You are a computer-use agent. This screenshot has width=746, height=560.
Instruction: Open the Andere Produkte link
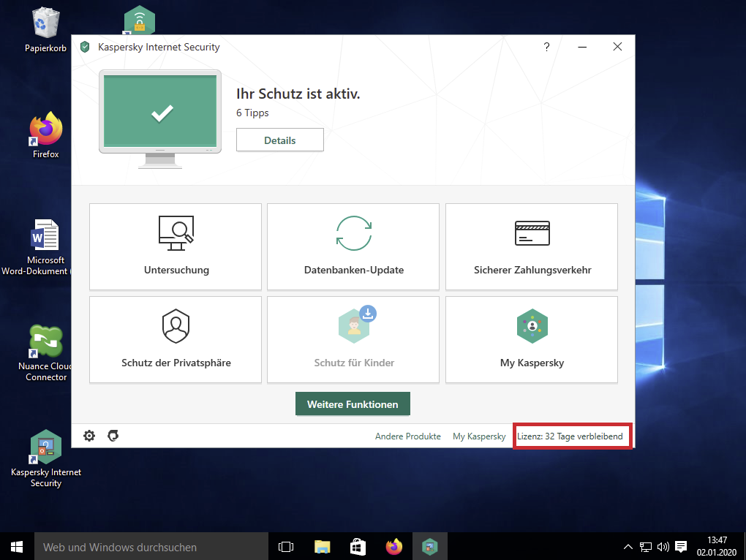pos(407,436)
